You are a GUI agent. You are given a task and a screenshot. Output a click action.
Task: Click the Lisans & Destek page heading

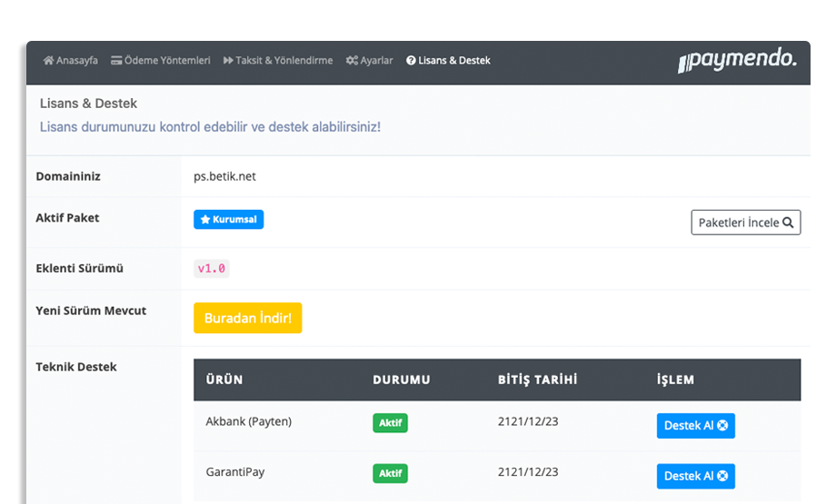click(x=88, y=104)
